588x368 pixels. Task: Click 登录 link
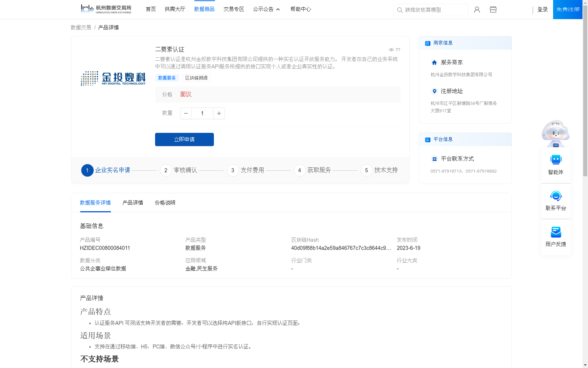click(542, 10)
